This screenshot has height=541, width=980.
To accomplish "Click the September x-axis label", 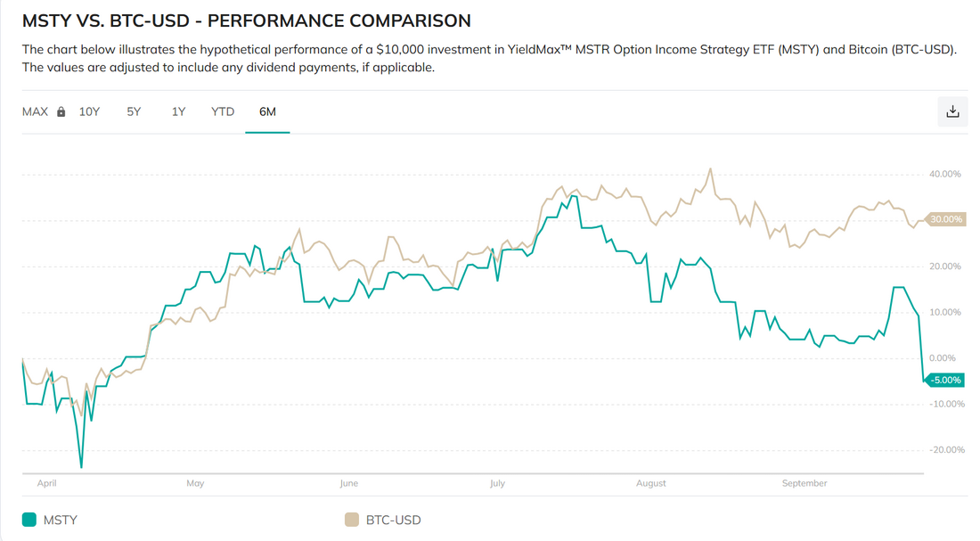I will pos(804,483).
